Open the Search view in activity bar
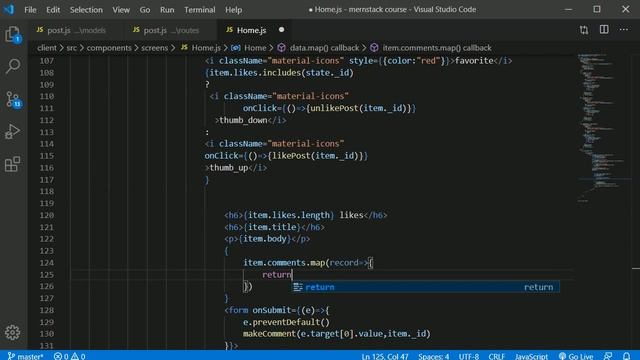This screenshot has width=640, height=360. click(13, 66)
